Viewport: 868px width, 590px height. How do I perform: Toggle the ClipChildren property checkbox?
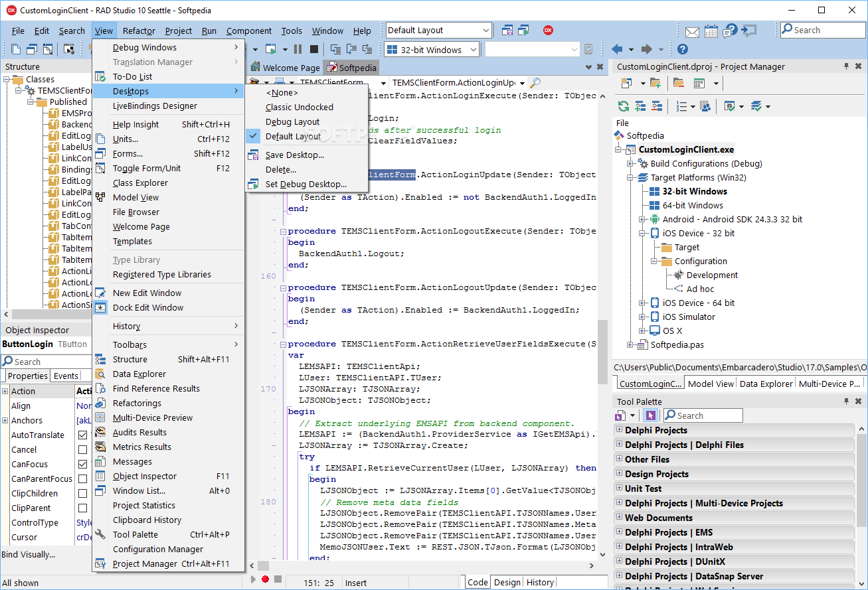[83, 494]
